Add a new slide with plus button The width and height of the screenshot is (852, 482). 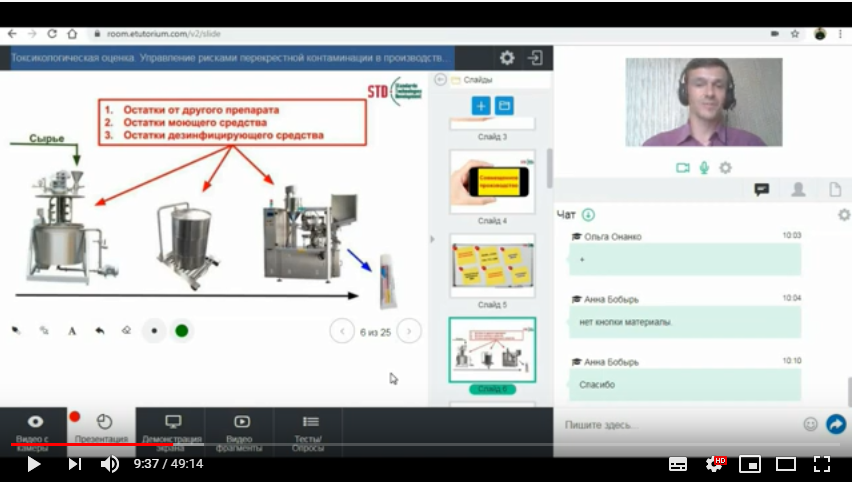point(481,106)
